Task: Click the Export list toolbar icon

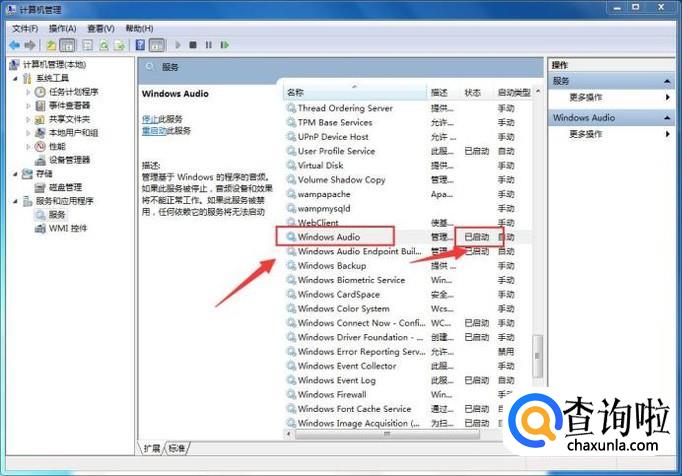Action: coord(120,45)
